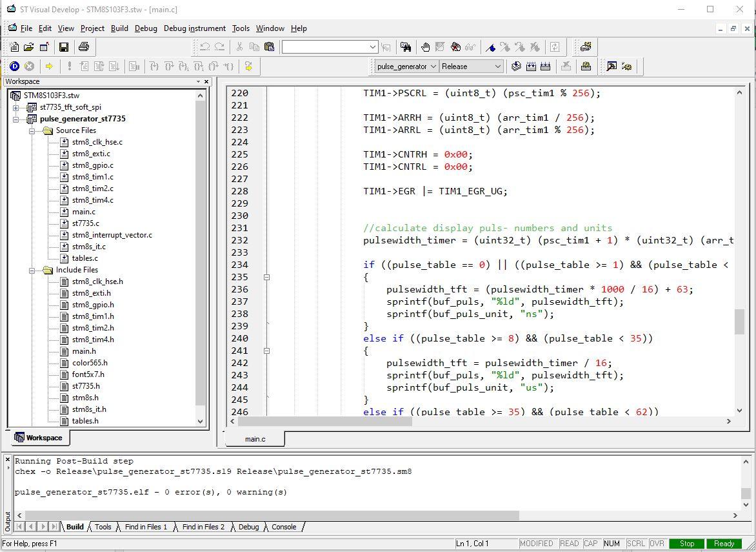Toggle breakpoint using the hand icon
Screen dimensions: 756x552
(425, 46)
